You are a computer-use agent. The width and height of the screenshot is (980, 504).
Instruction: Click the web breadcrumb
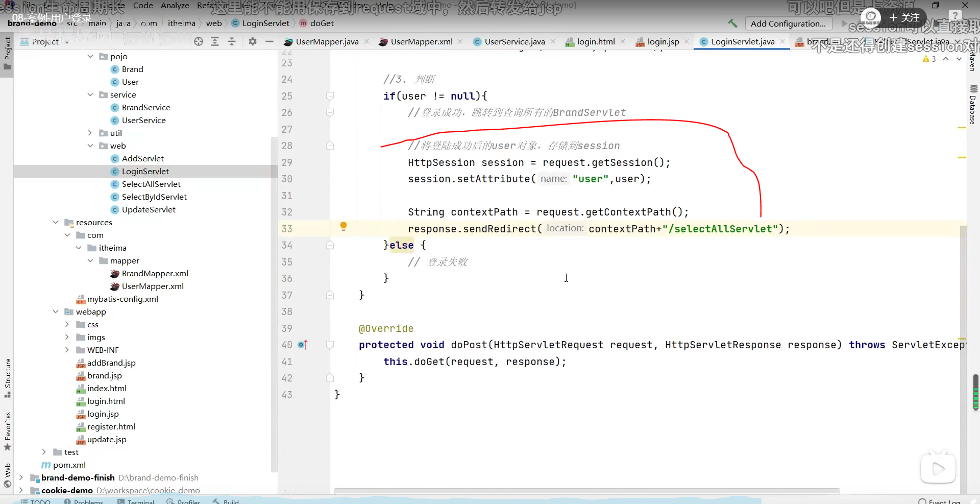coord(214,23)
